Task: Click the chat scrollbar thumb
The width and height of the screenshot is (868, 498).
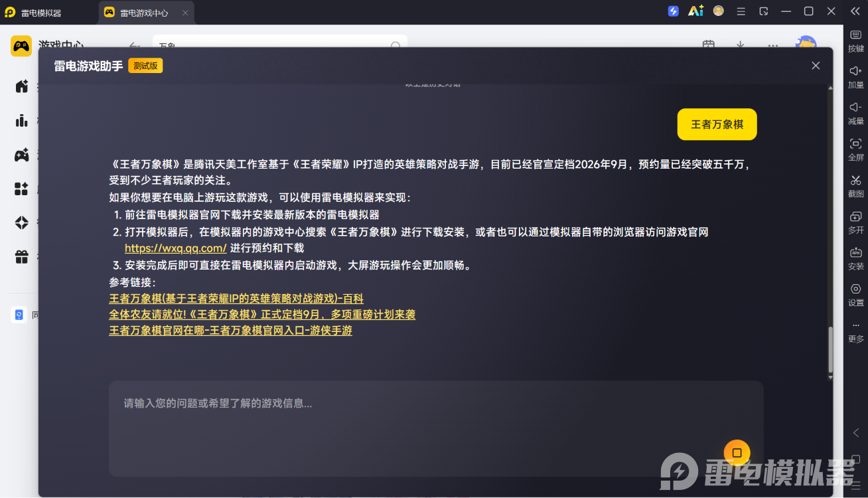Action: point(830,351)
